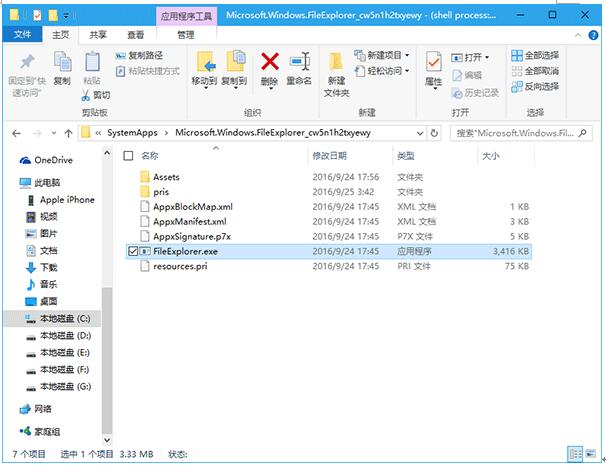Sort by Name (名称) column
Screen dimensions: 606x465
[x=150, y=156]
